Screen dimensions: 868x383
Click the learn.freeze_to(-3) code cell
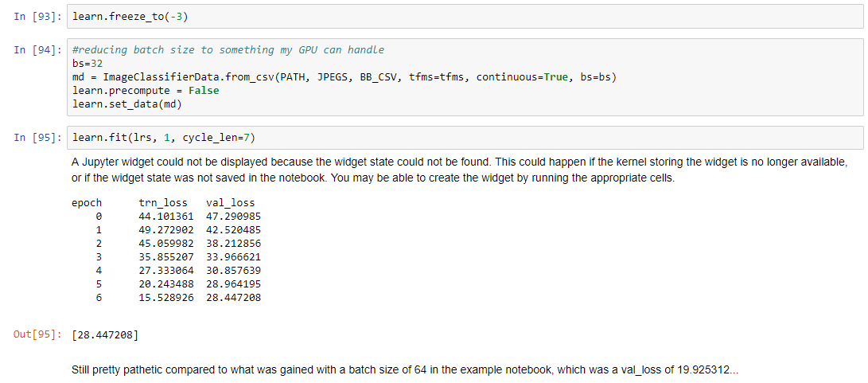click(x=130, y=17)
